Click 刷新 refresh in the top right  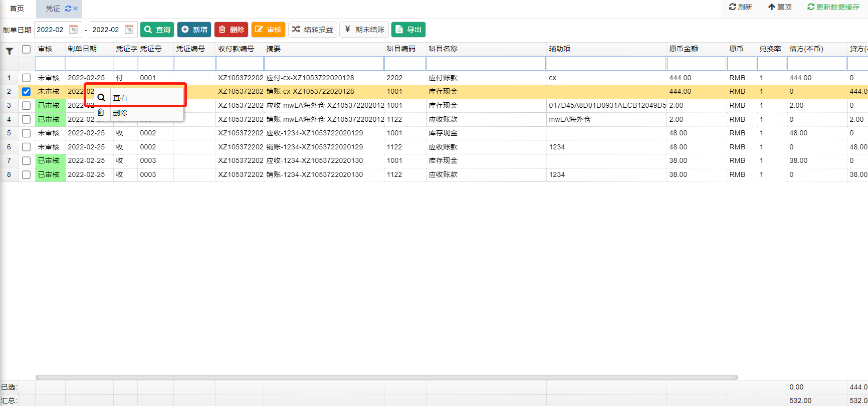[740, 7]
